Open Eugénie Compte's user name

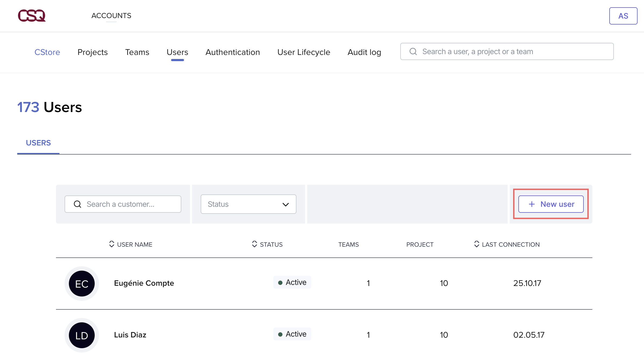pos(144,283)
